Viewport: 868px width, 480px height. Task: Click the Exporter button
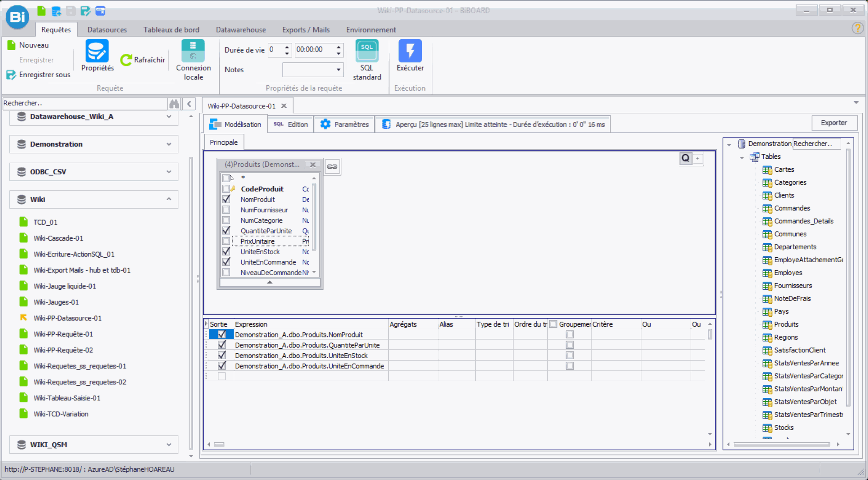[834, 123]
